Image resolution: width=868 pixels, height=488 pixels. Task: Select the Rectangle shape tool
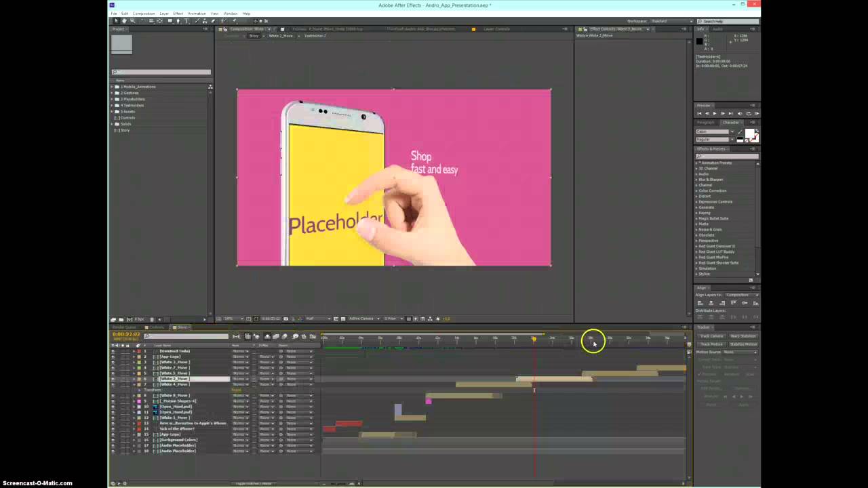[170, 21]
